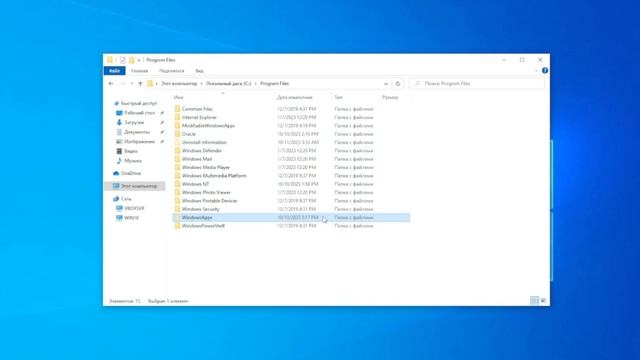The height and width of the screenshot is (360, 640).
Task: Click Локальный диск (C:) in the breadcrumb
Action: tap(229, 84)
